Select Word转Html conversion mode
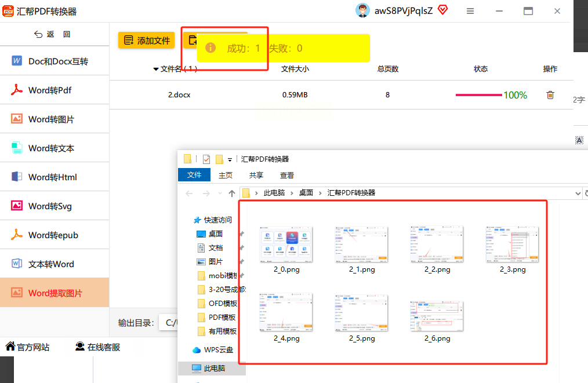 pyautogui.click(x=55, y=177)
